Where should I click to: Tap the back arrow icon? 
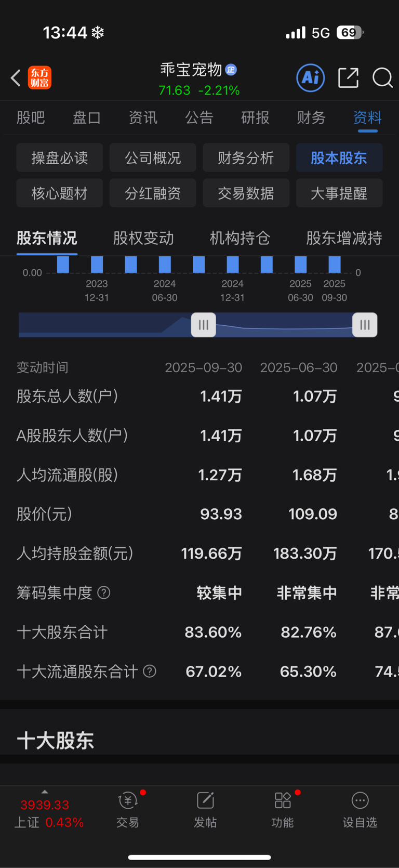[x=16, y=78]
